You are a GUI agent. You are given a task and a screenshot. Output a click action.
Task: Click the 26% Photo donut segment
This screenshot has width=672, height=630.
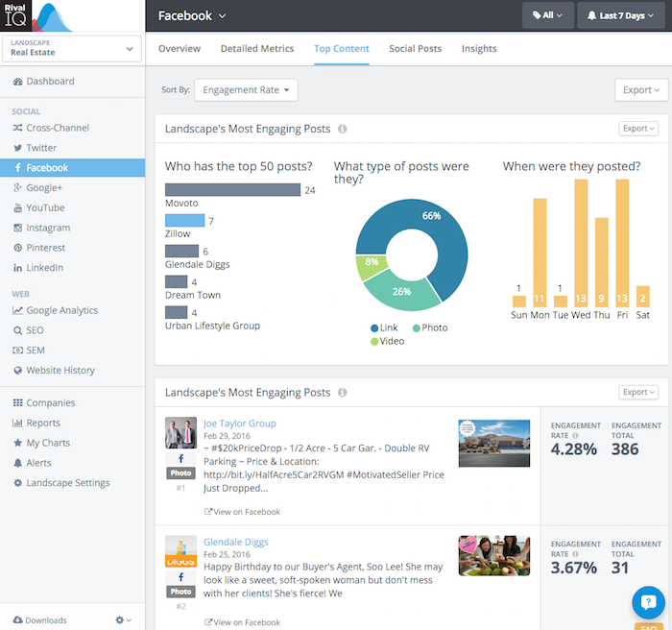click(x=400, y=293)
